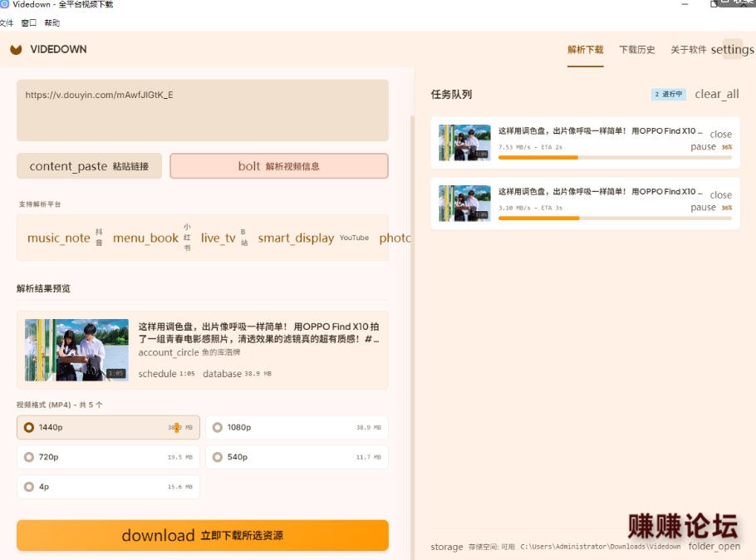Open the settings icon in top navigation
Image resolution: width=756 pixels, height=560 pixels.
click(733, 49)
